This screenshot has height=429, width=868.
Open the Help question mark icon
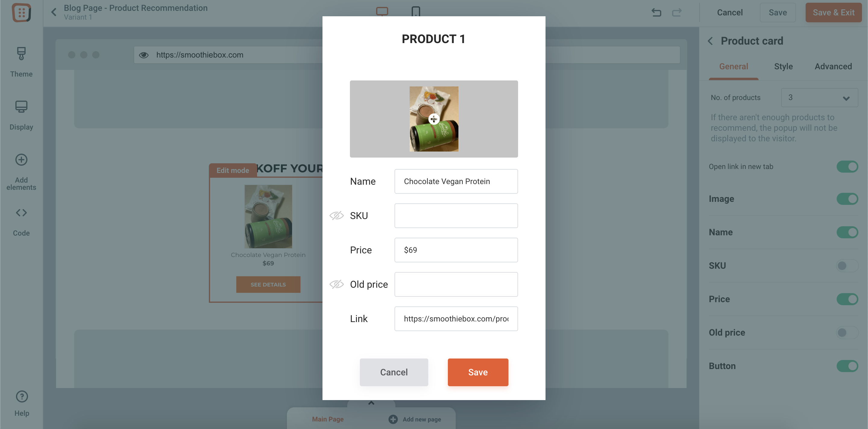[x=22, y=396]
